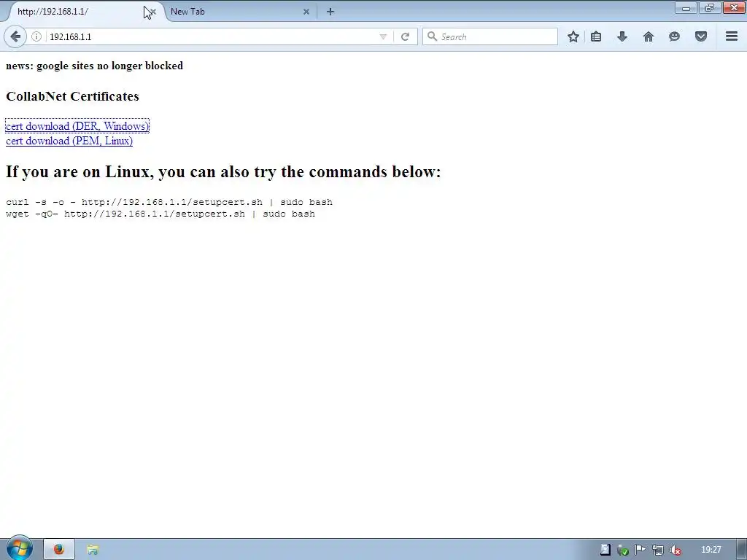Click the document tray icon

click(605, 550)
